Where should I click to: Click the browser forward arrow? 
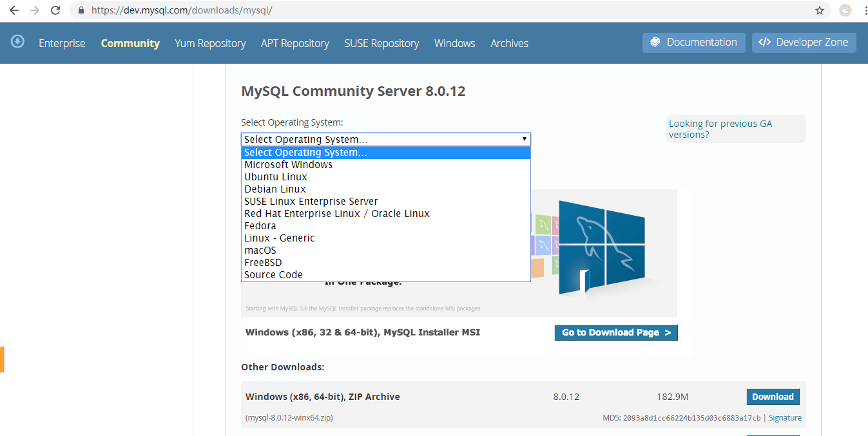tap(35, 10)
